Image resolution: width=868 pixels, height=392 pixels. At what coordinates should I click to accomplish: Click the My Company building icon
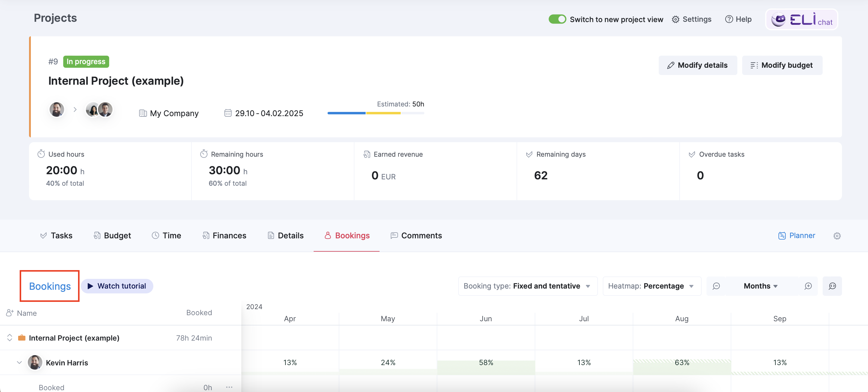point(143,113)
